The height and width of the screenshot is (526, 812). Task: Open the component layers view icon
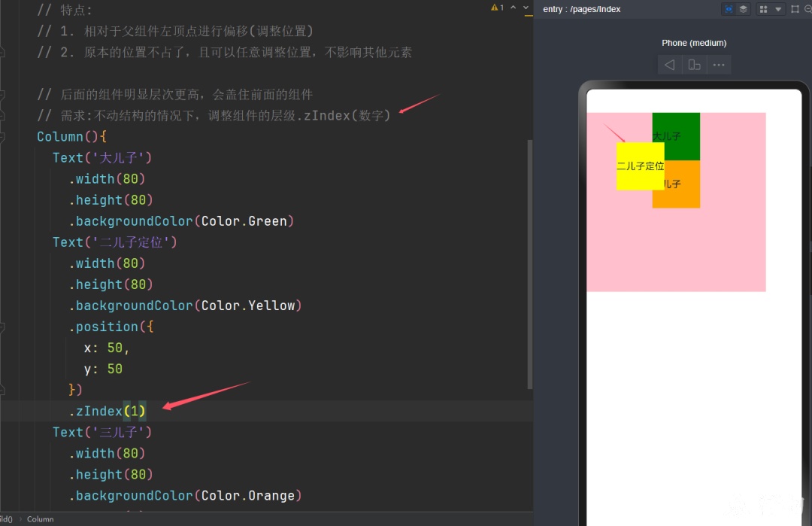click(743, 9)
